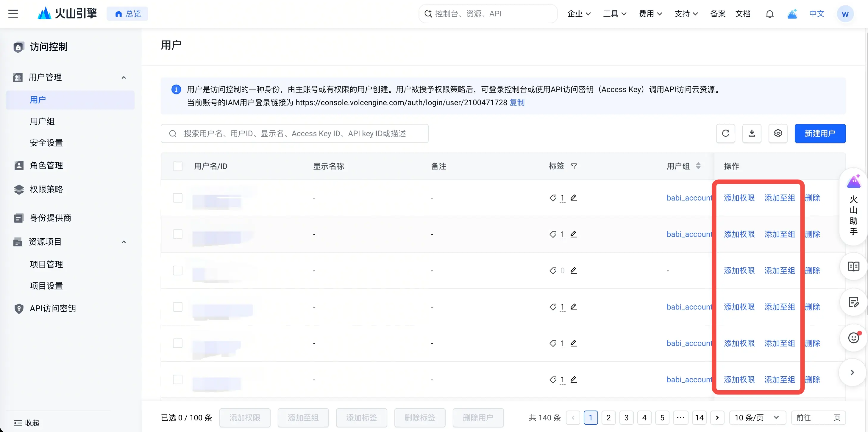Open the documentation book icon on right sidebar
The height and width of the screenshot is (432, 868).
coord(853,266)
